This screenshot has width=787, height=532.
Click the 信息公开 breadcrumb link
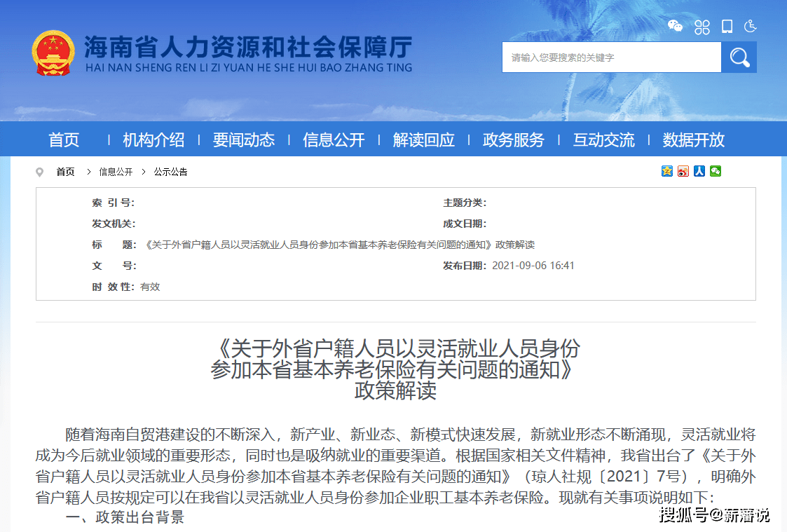(x=116, y=172)
